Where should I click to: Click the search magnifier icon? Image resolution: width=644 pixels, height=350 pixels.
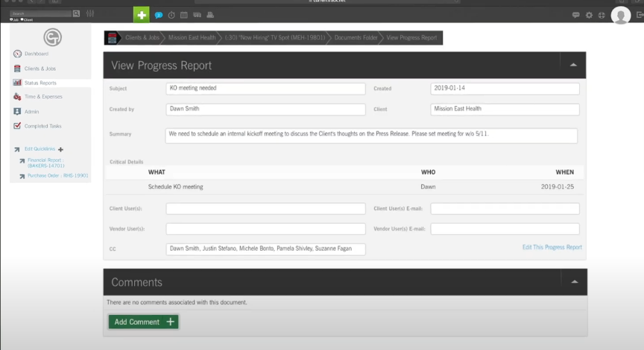coord(77,13)
